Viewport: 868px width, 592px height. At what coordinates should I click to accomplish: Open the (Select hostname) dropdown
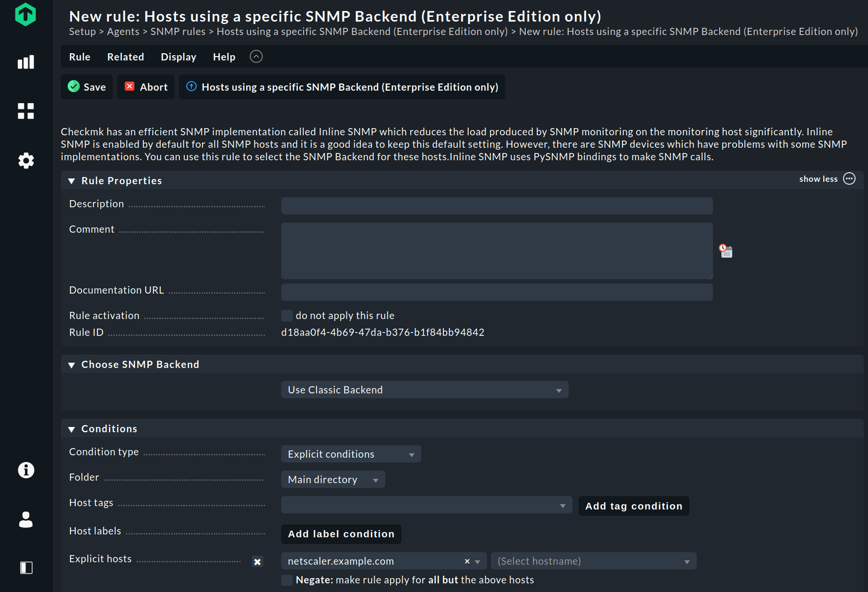[x=594, y=561]
